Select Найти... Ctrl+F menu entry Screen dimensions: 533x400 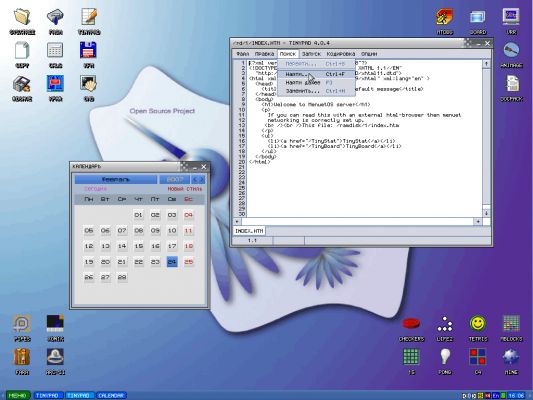pyautogui.click(x=316, y=74)
